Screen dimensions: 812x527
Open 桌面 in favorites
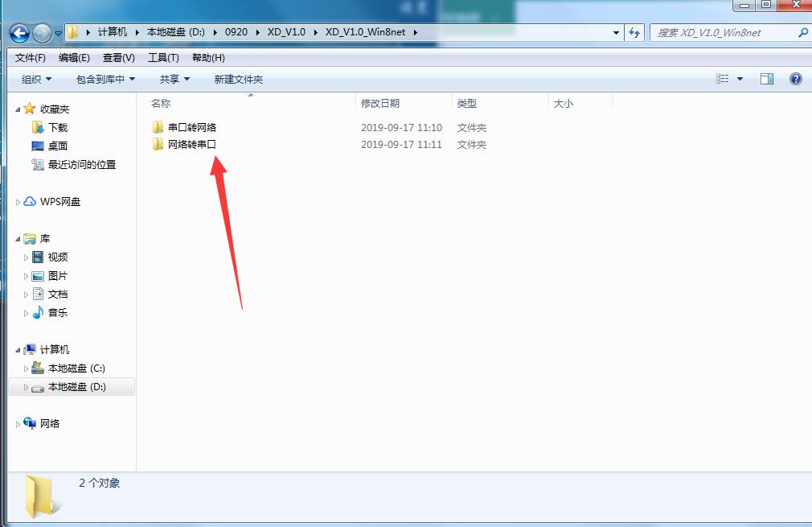click(x=50, y=146)
